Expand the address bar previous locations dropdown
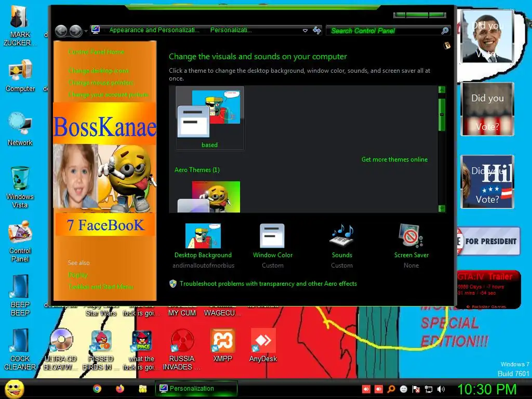 305,31
